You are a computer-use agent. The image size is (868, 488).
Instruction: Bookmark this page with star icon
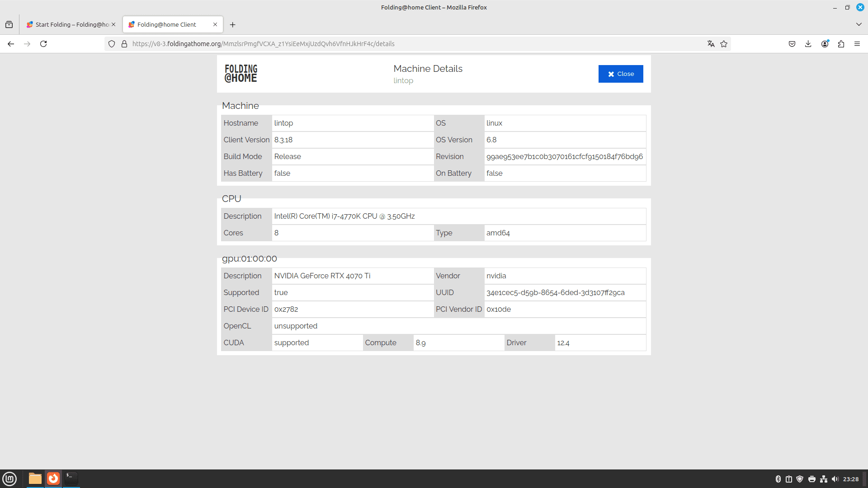[x=724, y=44]
